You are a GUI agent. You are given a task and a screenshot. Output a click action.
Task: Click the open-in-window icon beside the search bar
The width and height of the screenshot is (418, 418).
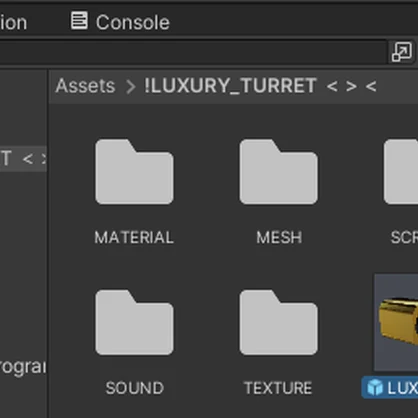[402, 52]
